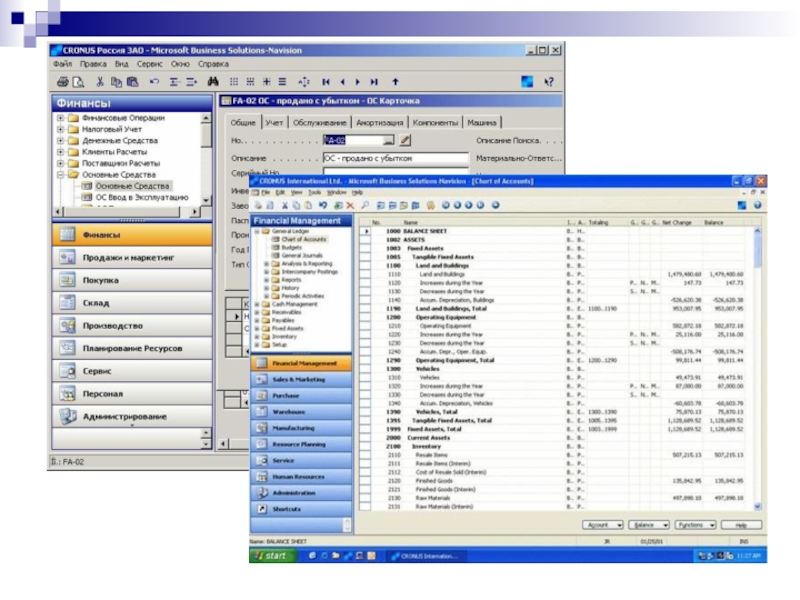The height and width of the screenshot is (600, 800).
Task: Go to next record in Russian toolbar
Action: pyautogui.click(x=358, y=82)
